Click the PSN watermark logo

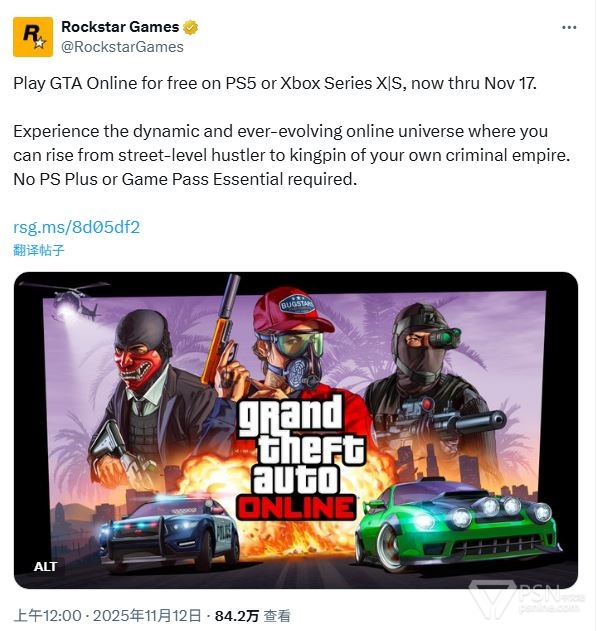[527, 600]
